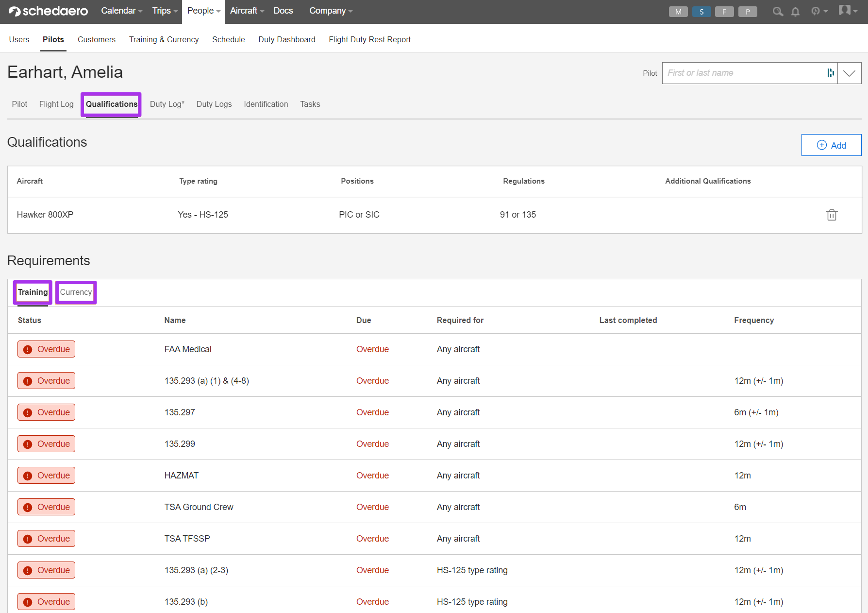Image resolution: width=868 pixels, height=613 pixels.
Task: Click the '6m (+/- 1m)' frequency for 135.297
Action: pos(756,412)
